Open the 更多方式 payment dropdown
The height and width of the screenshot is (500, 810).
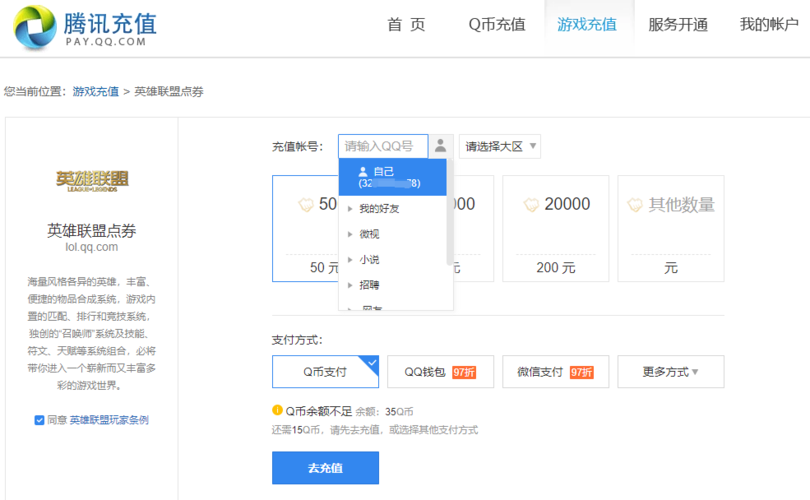671,371
